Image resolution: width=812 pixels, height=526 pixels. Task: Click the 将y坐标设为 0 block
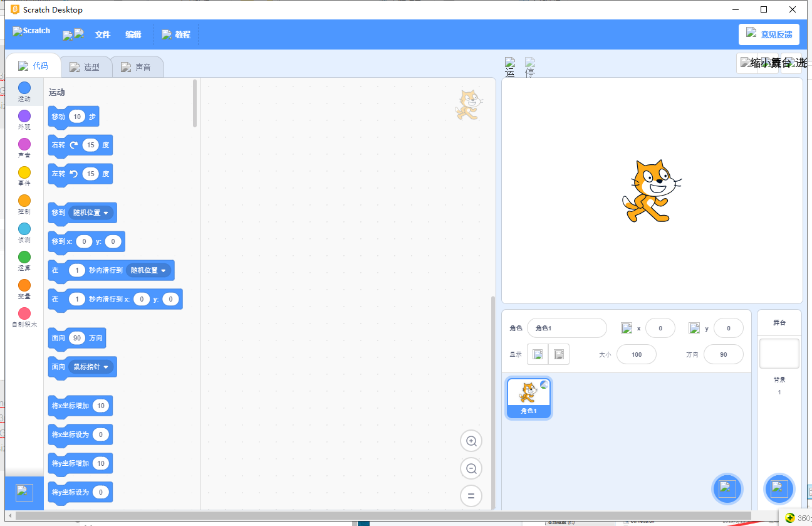pyautogui.click(x=80, y=492)
